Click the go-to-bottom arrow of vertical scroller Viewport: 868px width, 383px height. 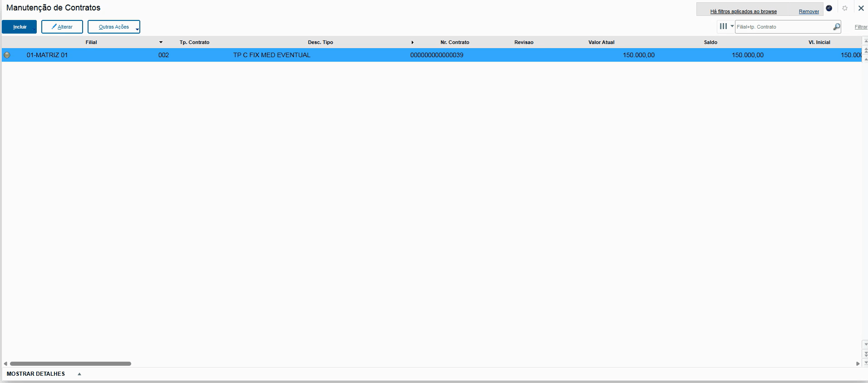pos(865,362)
